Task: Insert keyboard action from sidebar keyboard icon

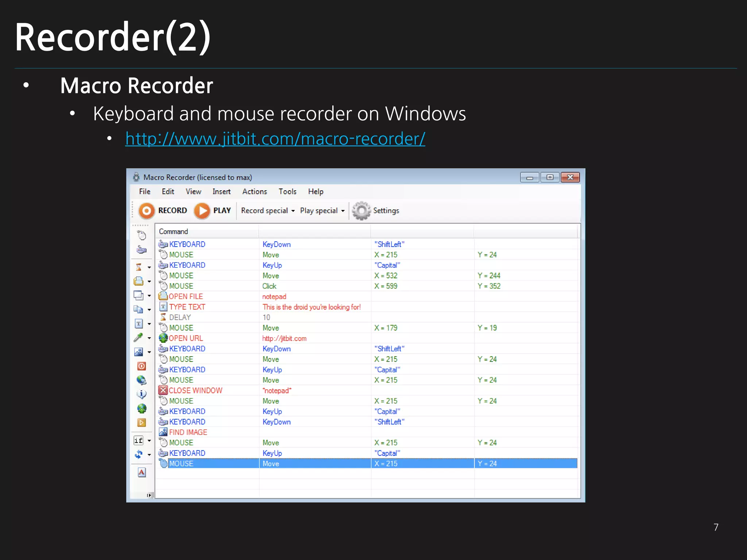Action: pyautogui.click(x=142, y=250)
